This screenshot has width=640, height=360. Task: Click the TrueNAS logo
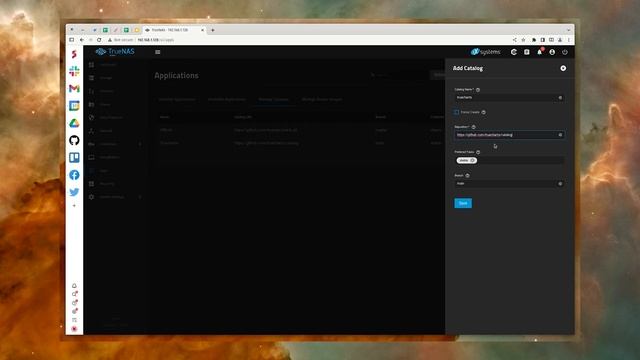pos(115,51)
